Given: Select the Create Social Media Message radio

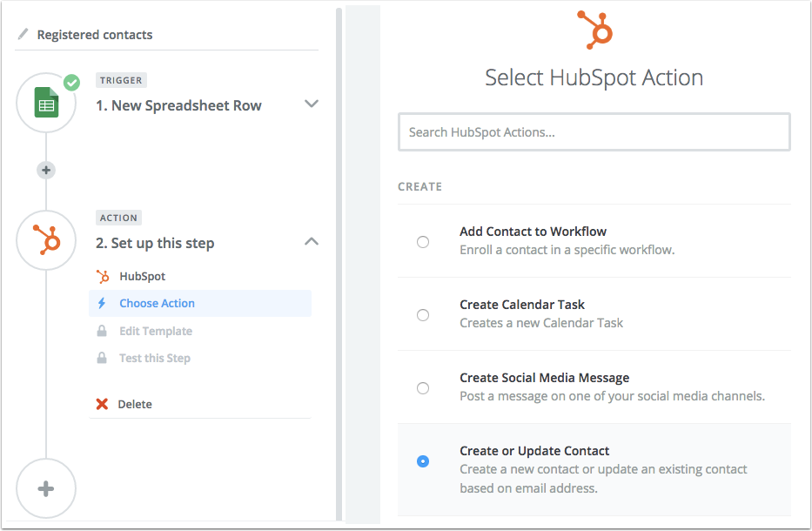Looking at the screenshot, I should pyautogui.click(x=423, y=388).
